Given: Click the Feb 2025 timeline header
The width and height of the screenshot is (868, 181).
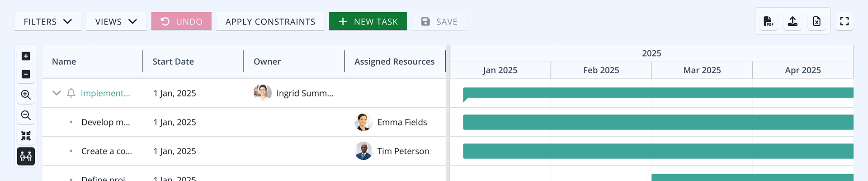Looking at the screenshot, I should pyautogui.click(x=601, y=70).
